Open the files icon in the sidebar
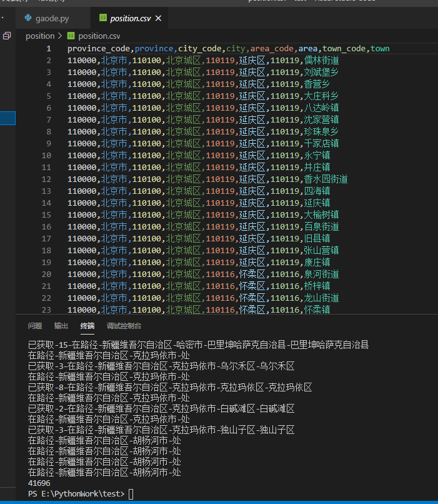This screenshot has width=438, height=504. click(x=7, y=36)
